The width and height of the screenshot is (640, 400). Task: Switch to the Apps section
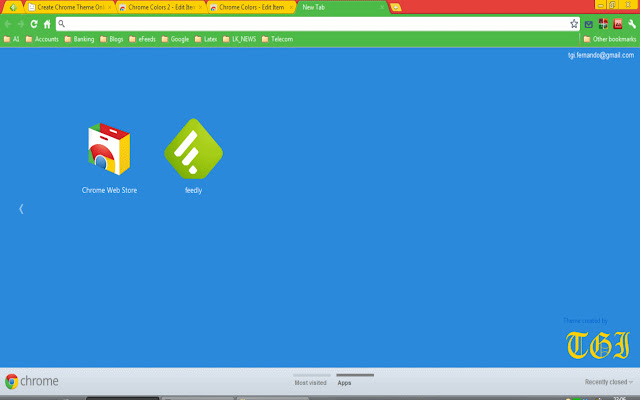coord(354,380)
